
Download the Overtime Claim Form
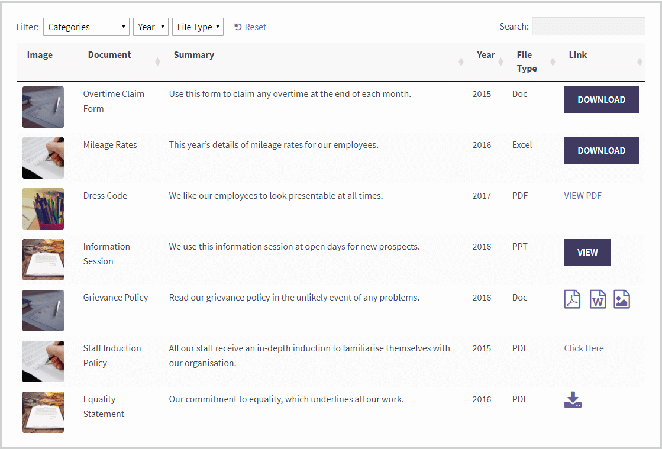601,100
